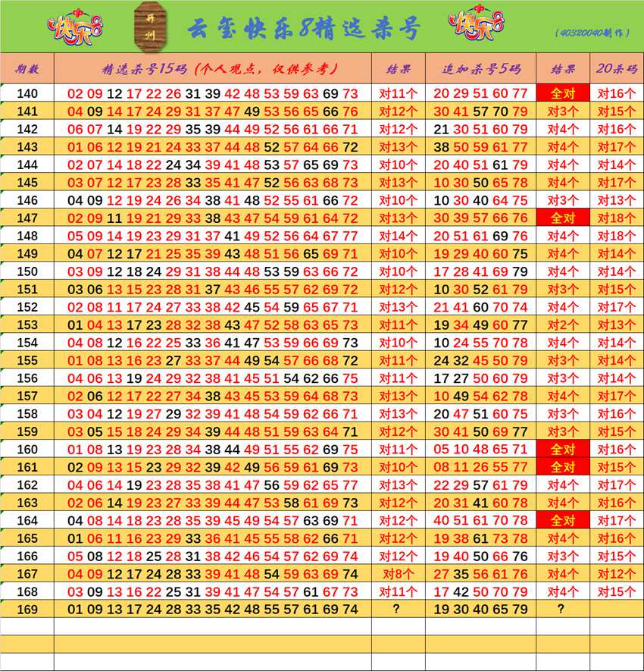This screenshot has width=644, height=671.
Task: Click red 全对 cell in row 140
Action: (x=563, y=93)
